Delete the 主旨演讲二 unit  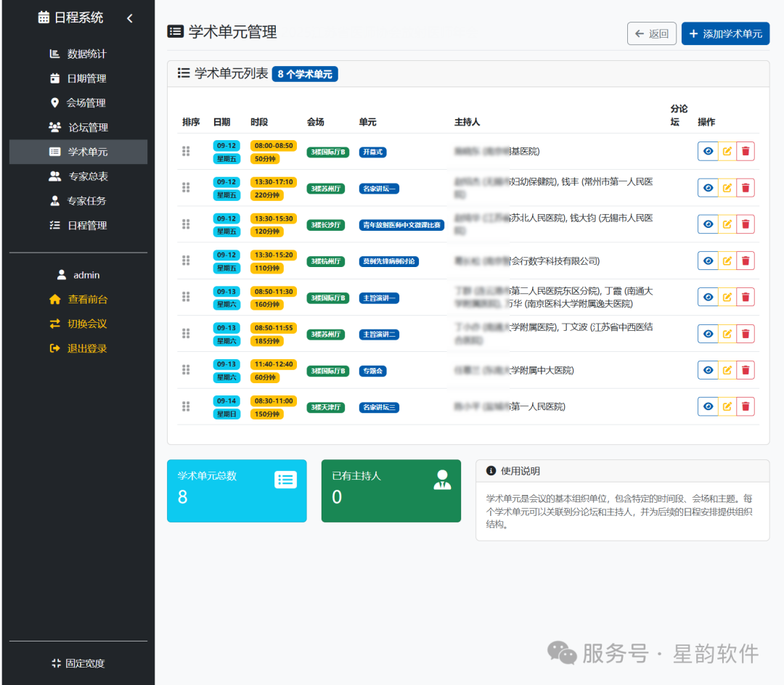coord(746,333)
